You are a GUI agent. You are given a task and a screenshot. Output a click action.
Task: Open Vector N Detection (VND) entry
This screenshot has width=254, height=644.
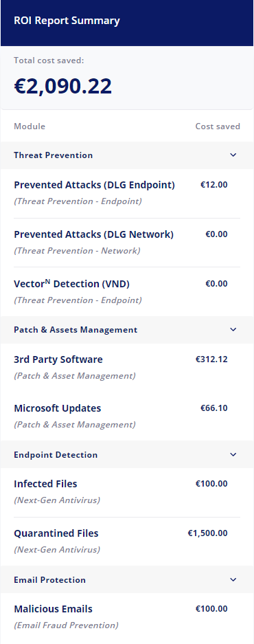[127, 291]
